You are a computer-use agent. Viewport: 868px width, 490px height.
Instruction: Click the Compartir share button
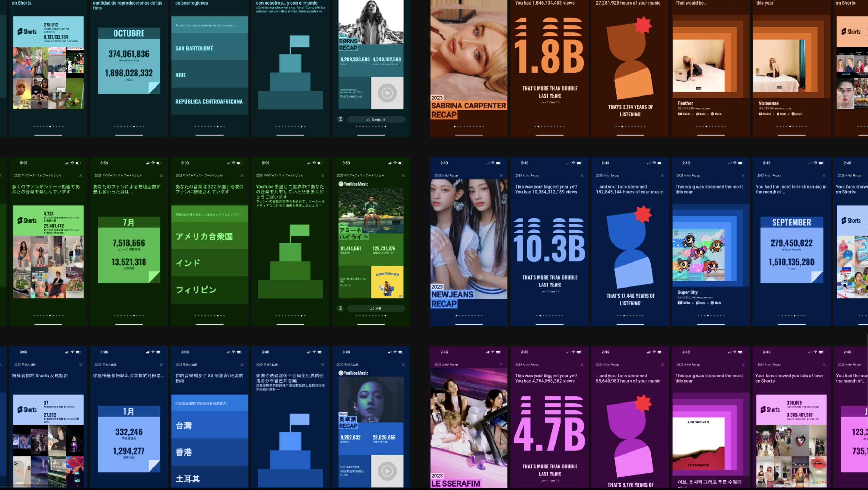376,119
